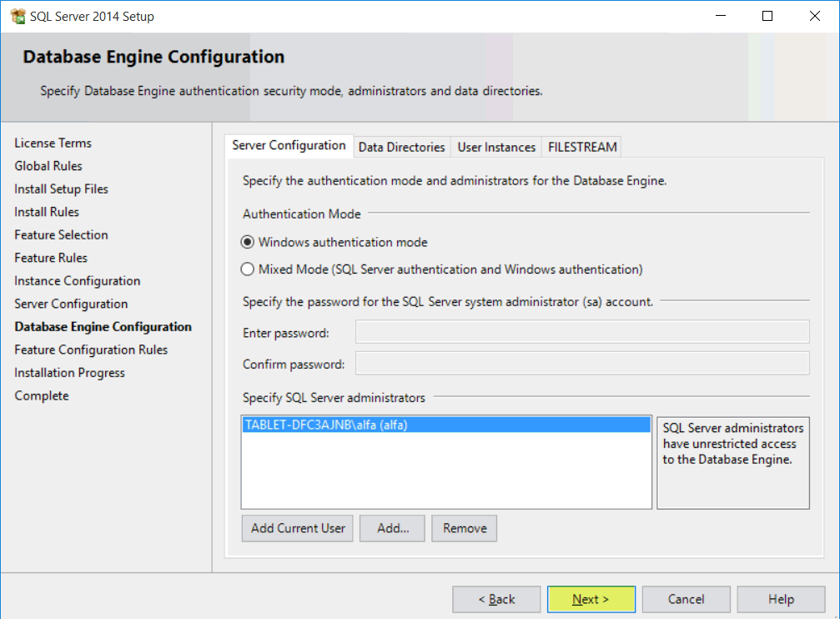The width and height of the screenshot is (840, 619).
Task: Open the Data Directories tab
Action: [x=402, y=147]
